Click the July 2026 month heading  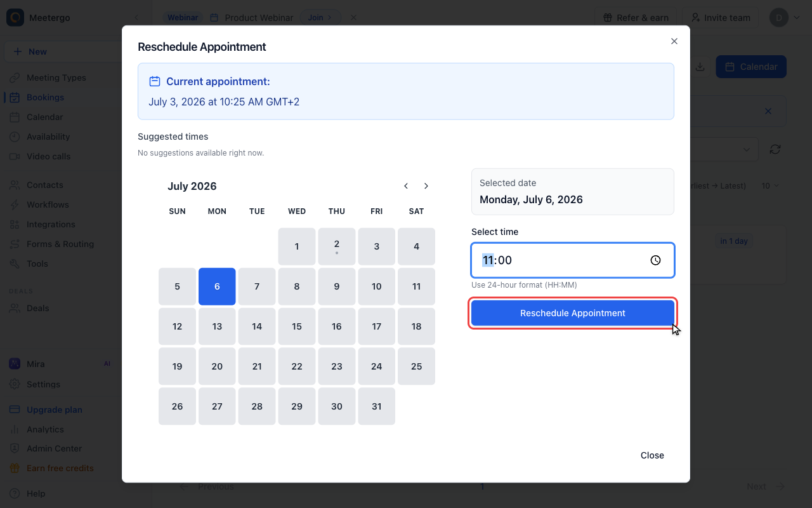point(192,186)
